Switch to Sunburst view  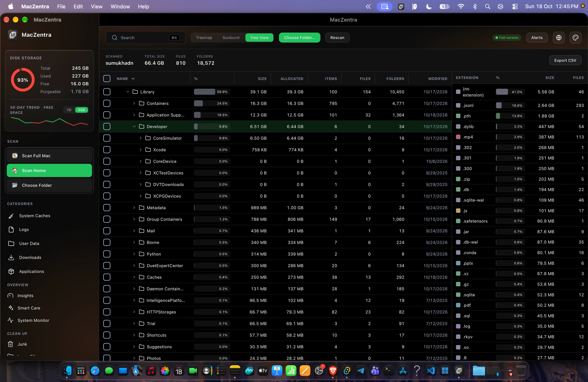(x=231, y=38)
